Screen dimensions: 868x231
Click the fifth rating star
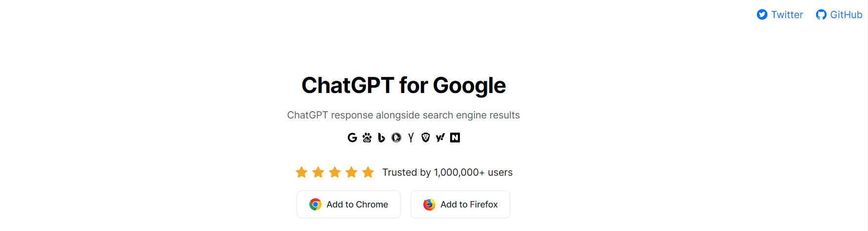368,172
